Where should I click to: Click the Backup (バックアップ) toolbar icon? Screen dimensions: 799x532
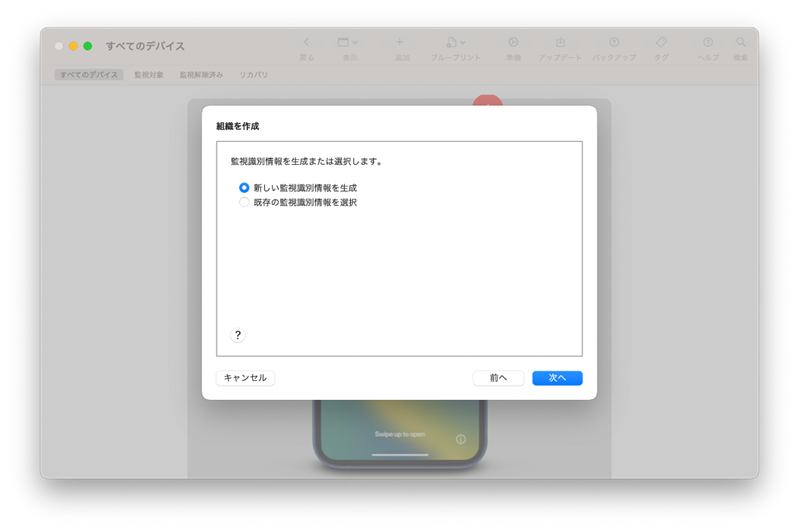coord(614,42)
